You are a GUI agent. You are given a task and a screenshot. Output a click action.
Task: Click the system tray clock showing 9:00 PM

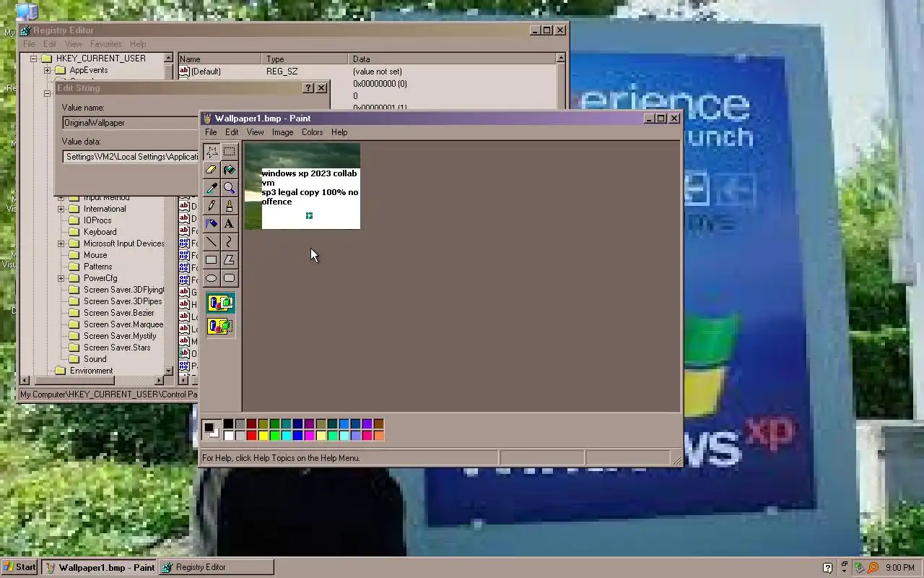899,568
